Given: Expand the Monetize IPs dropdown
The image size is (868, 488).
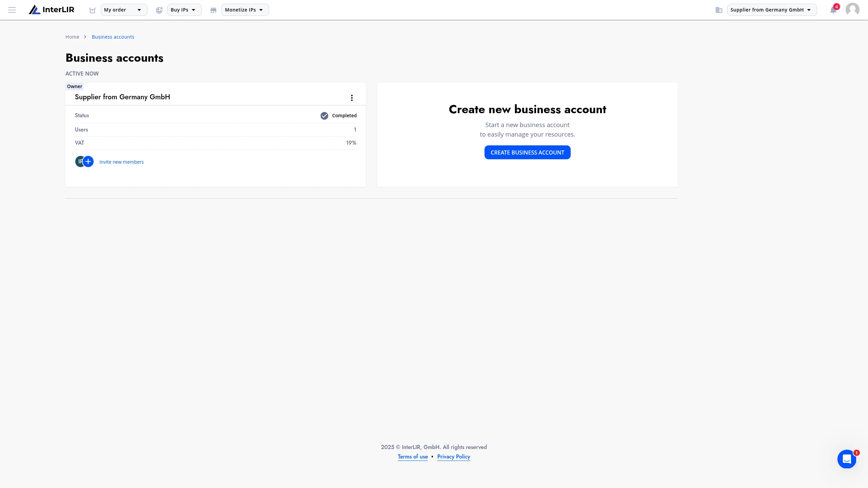Looking at the screenshot, I should tap(245, 10).
